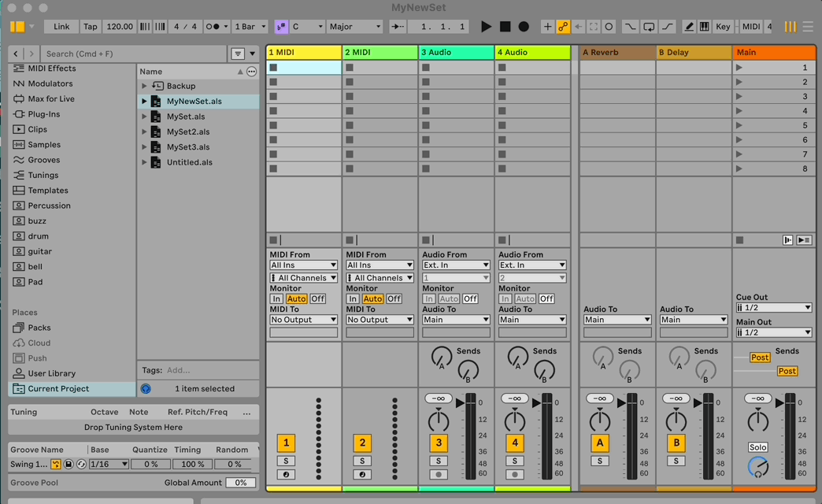Viewport: 822px width, 504px height.
Task: Toggle the computer MIDI keyboard icon
Action: pyautogui.click(x=704, y=27)
